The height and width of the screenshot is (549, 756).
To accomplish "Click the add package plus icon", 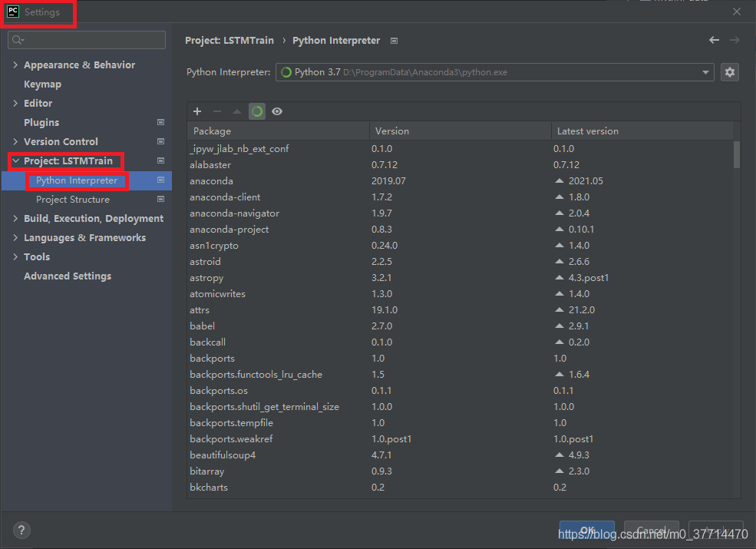I will [197, 111].
